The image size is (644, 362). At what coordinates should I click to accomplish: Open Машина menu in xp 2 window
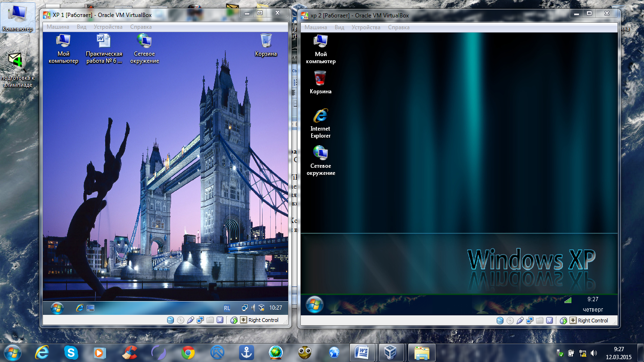point(316,27)
